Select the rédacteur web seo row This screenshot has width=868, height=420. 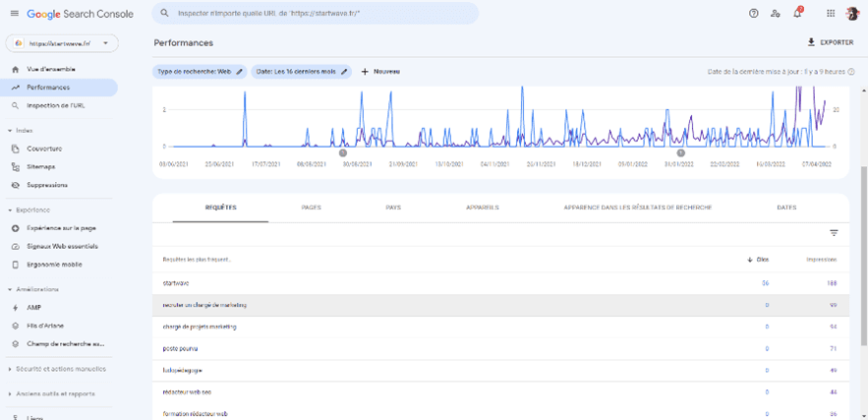(500, 392)
